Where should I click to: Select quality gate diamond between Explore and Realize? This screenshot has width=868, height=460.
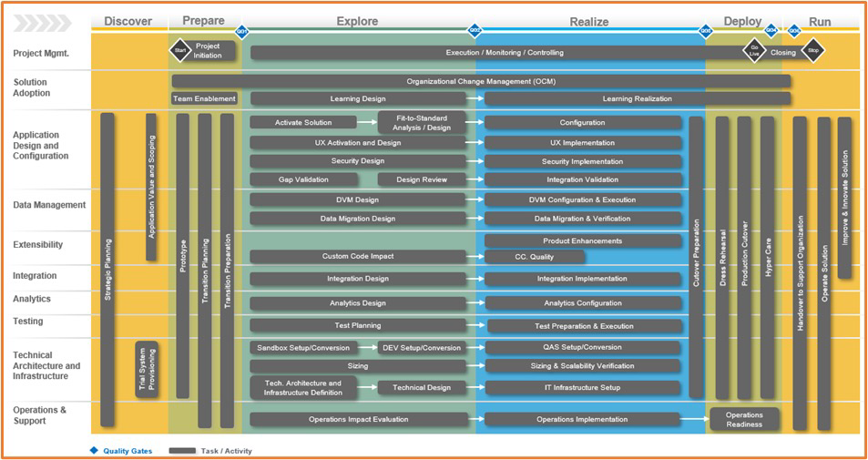coord(475,31)
